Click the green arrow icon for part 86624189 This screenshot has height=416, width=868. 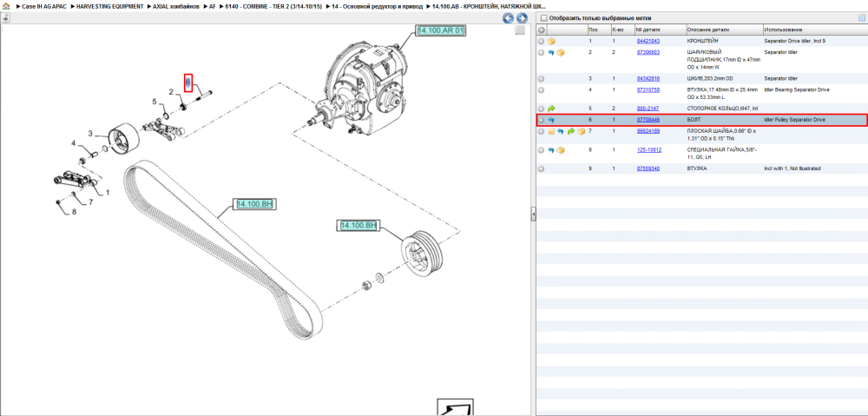click(x=571, y=131)
